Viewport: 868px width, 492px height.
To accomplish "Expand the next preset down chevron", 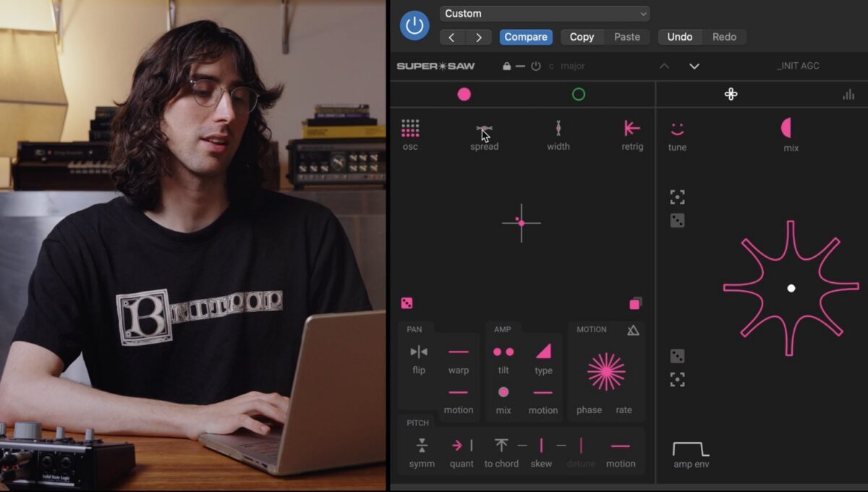I will click(694, 66).
